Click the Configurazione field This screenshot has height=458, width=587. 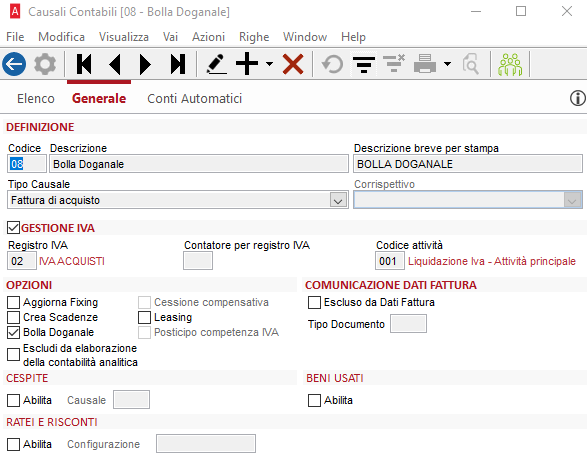(206, 444)
